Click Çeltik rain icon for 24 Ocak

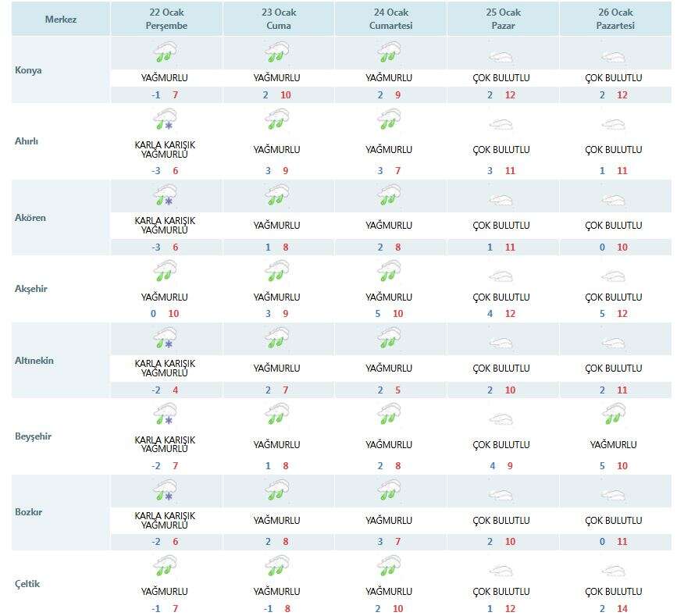(x=389, y=566)
